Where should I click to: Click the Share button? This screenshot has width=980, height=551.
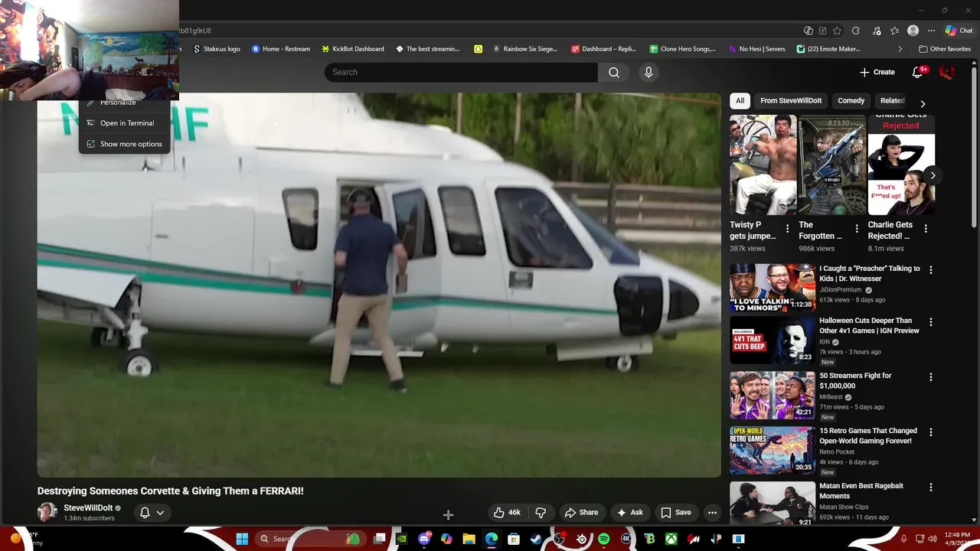(x=581, y=513)
